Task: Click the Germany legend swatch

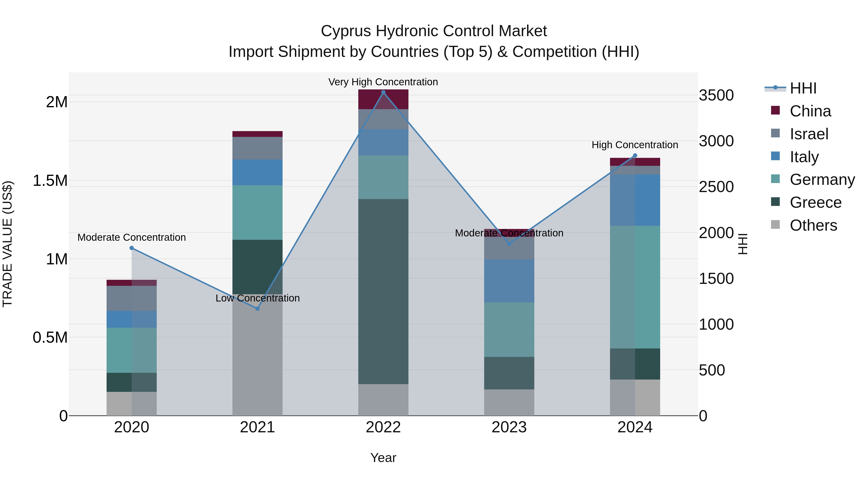Action: pyautogui.click(x=775, y=179)
